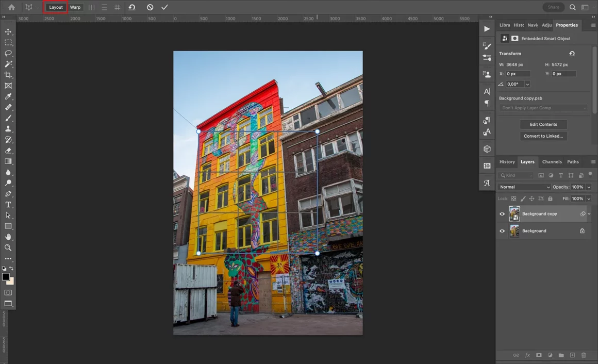Screen dimensions: 598x364
Task: Open the rotation angle dropdown
Action: pyautogui.click(x=527, y=85)
